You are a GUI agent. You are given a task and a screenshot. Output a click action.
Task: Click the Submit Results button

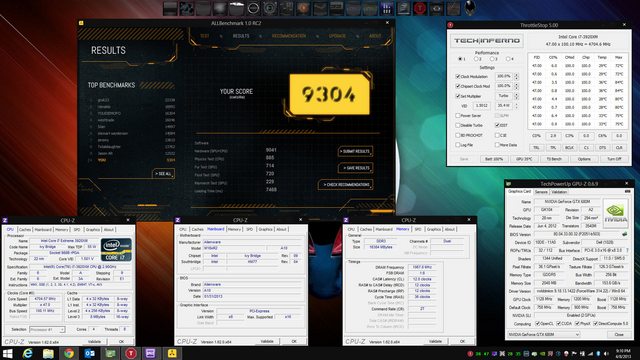(356, 151)
